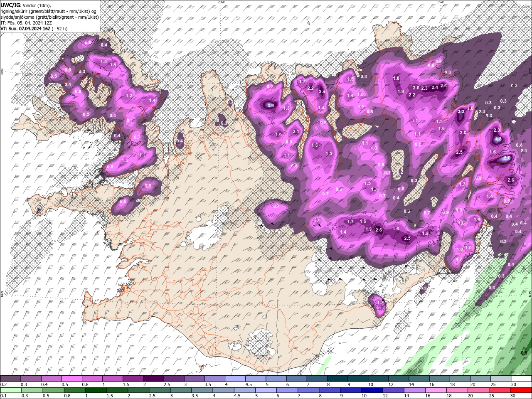Viewport: 532px width, 399px height.
Task: Select the 'rigning/skúrir (grænt/blátt/rautt' legend description line
Action: [49, 11]
